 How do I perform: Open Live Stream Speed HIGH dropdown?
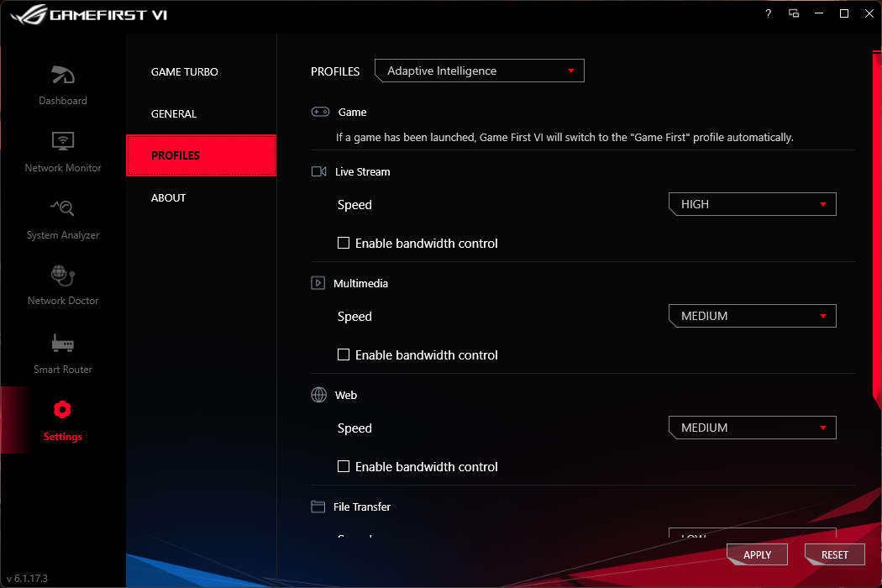(752, 204)
